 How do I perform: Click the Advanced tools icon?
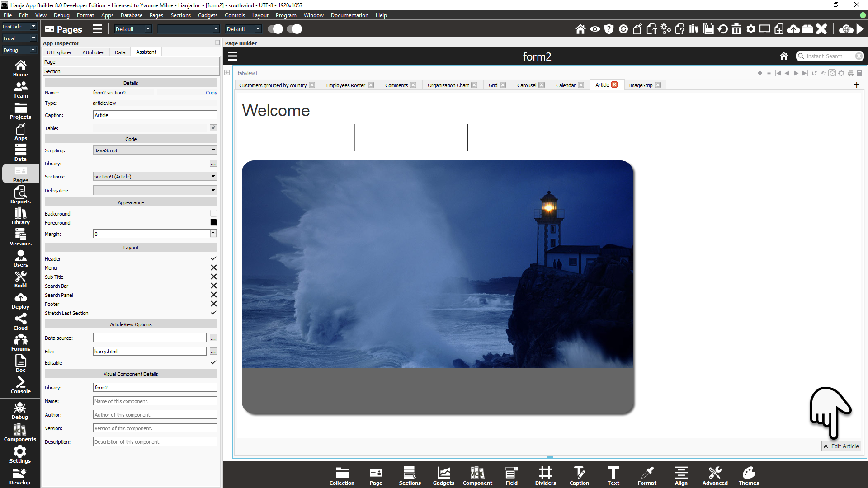[715, 476]
